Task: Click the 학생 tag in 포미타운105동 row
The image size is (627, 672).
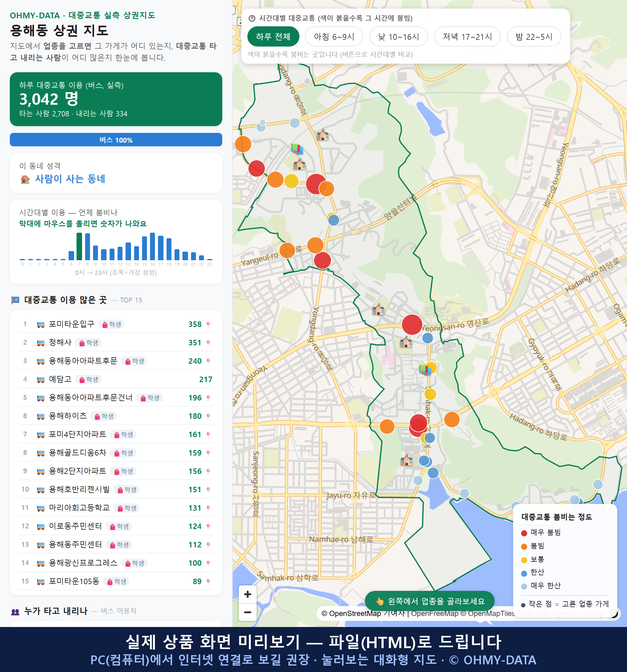Action: (x=116, y=581)
